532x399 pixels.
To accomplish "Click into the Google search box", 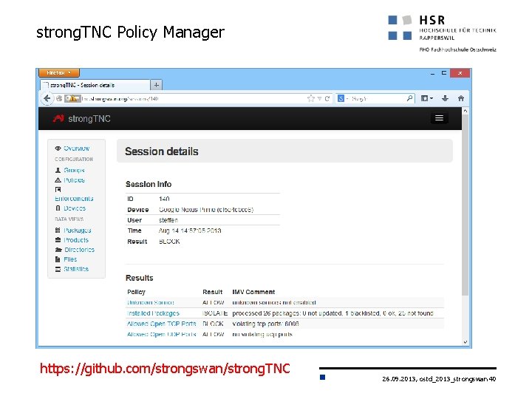I will [x=378, y=98].
